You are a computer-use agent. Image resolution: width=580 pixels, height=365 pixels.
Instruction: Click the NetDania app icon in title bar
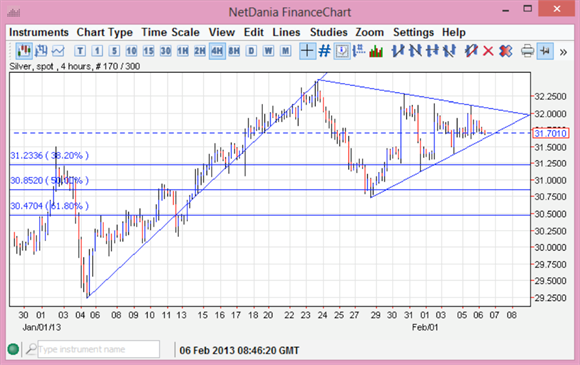pyautogui.click(x=14, y=12)
